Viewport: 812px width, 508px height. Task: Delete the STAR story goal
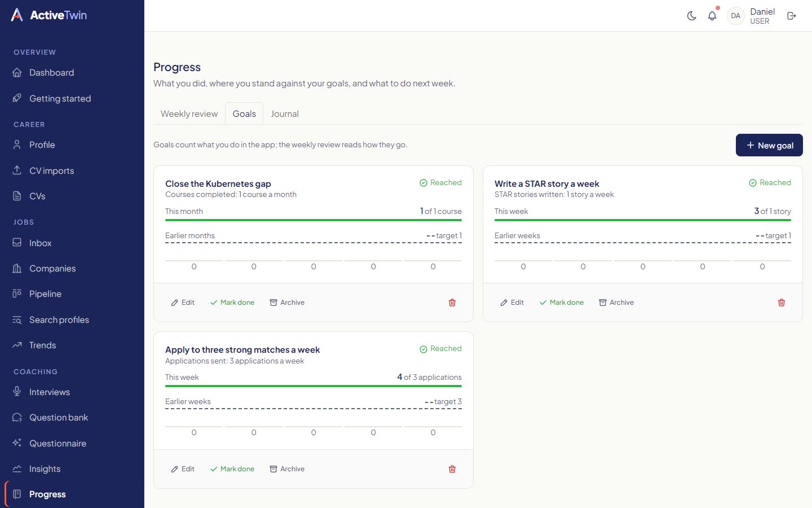click(x=782, y=303)
